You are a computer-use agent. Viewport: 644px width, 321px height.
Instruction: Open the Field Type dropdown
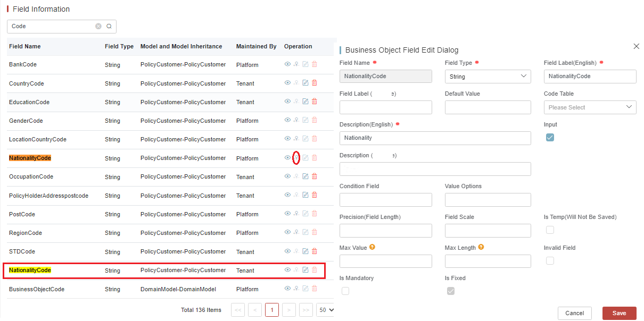tap(488, 77)
